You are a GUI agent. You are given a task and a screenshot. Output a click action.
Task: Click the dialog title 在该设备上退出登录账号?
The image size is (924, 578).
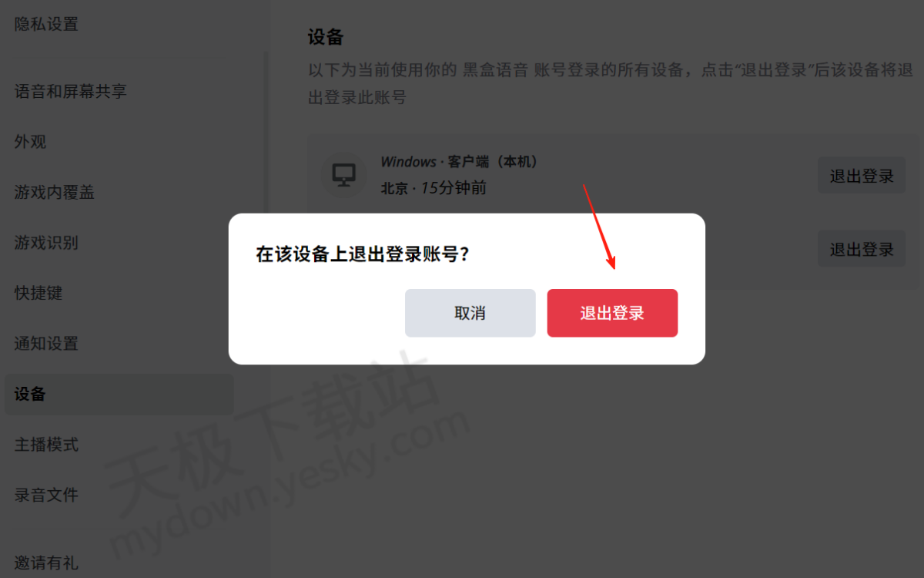pos(363,254)
